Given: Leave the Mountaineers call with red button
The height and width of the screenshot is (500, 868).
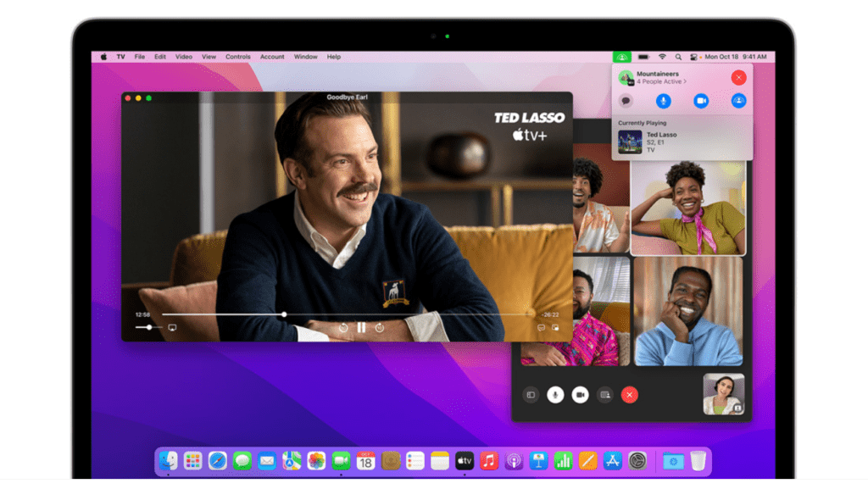Looking at the screenshot, I should pyautogui.click(x=738, y=77).
